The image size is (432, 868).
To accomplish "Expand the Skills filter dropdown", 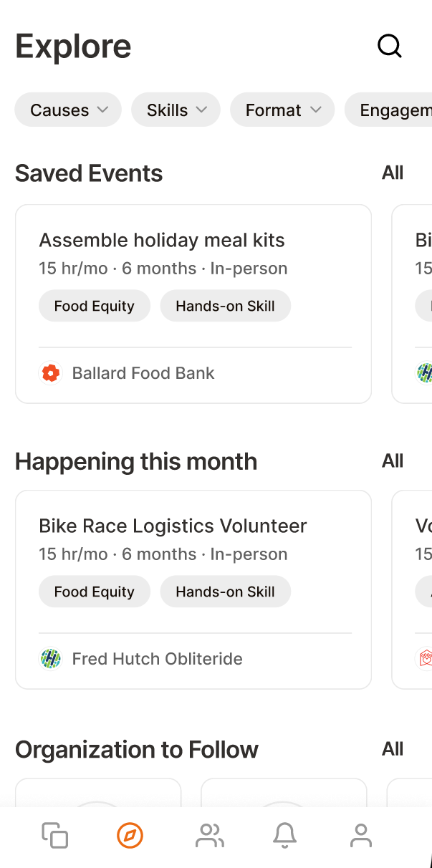I will pyautogui.click(x=176, y=110).
